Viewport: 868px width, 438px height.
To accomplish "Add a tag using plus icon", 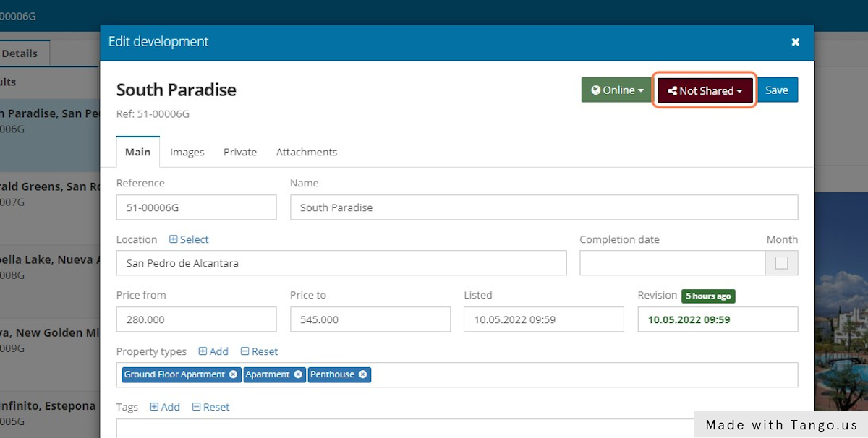I will [x=154, y=407].
